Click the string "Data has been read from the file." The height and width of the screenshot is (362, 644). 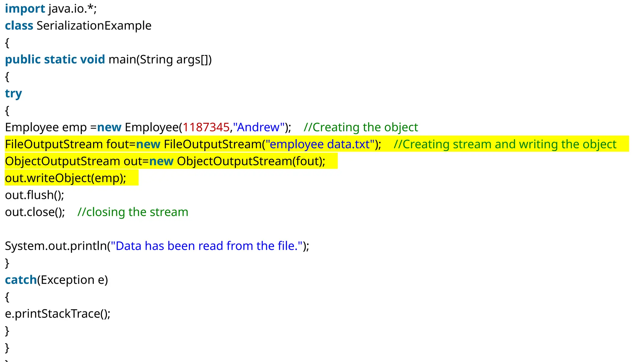pyautogui.click(x=207, y=246)
